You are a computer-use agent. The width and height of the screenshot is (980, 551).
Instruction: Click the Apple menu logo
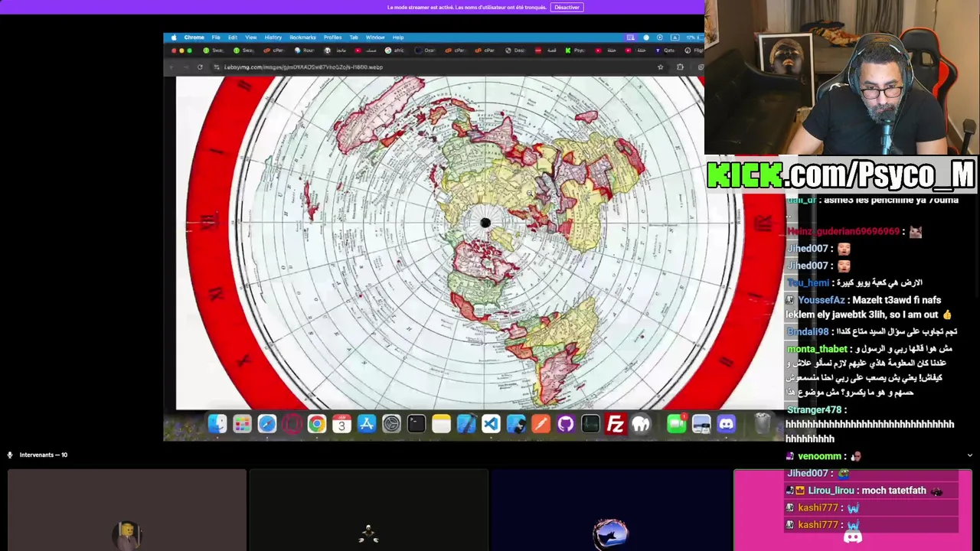pyautogui.click(x=174, y=37)
